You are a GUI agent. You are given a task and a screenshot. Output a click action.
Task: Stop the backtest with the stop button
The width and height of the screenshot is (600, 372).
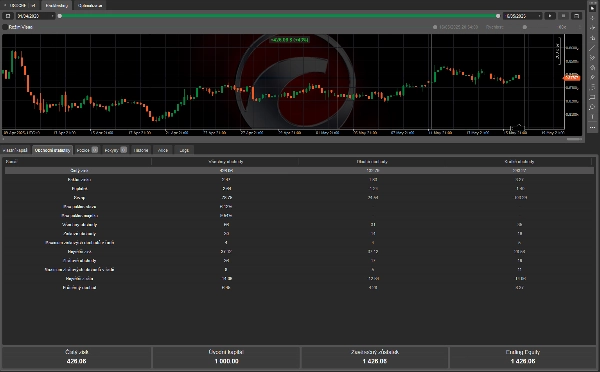563,16
